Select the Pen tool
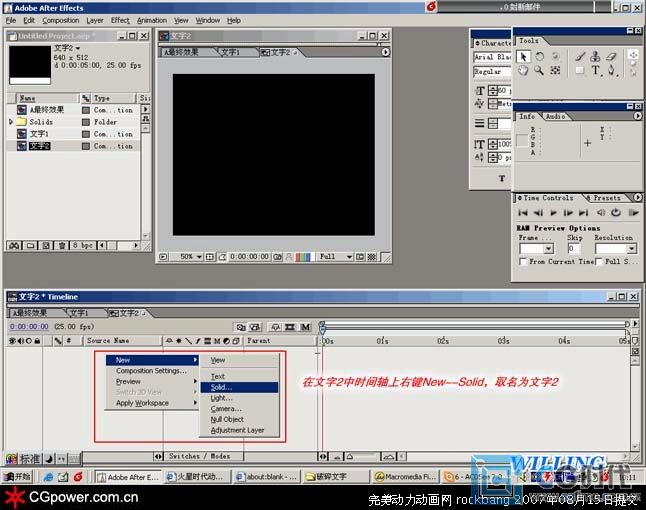Viewport: 646px width, 510px height. pos(611,70)
